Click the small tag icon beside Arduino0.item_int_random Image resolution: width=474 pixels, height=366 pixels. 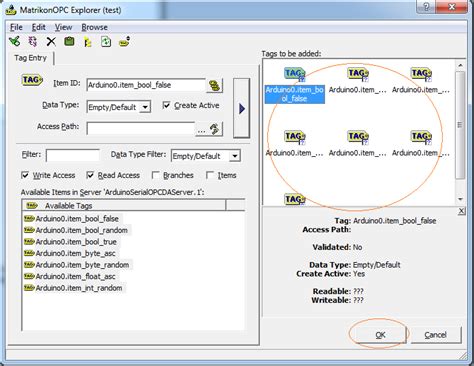[x=29, y=288]
